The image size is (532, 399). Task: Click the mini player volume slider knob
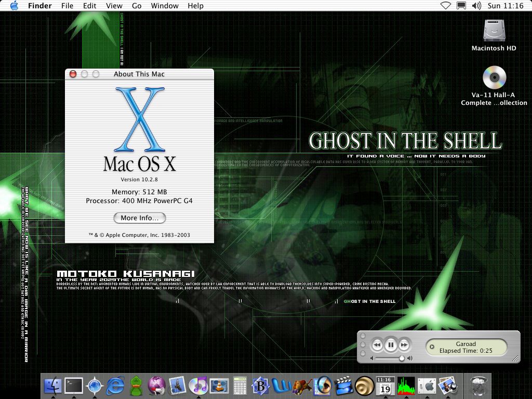[402, 358]
